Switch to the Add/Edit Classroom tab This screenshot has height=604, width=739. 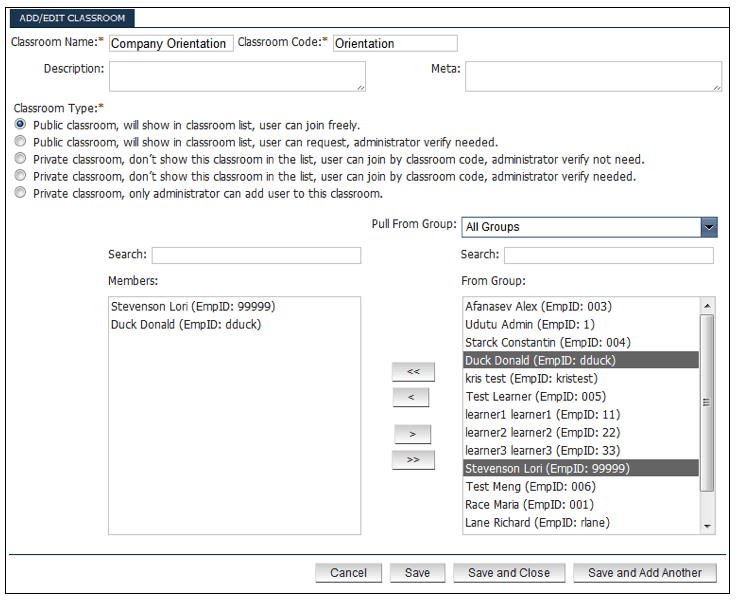(72, 18)
